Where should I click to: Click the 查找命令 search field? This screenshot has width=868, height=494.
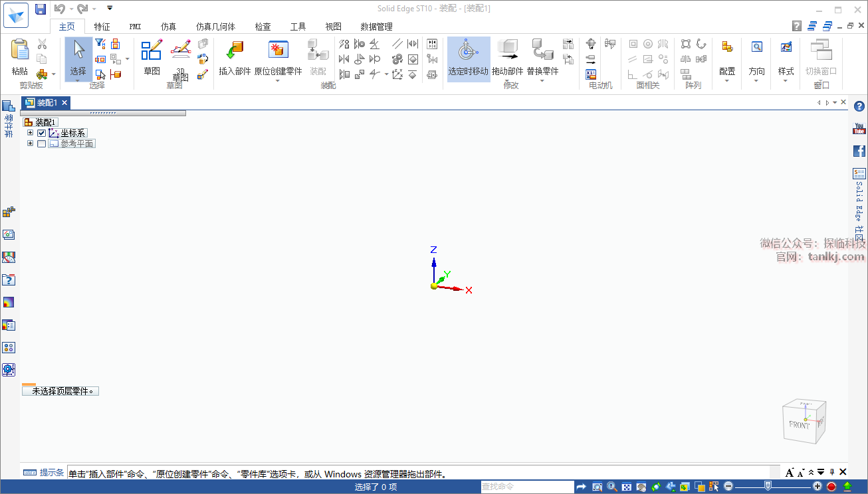click(525, 487)
